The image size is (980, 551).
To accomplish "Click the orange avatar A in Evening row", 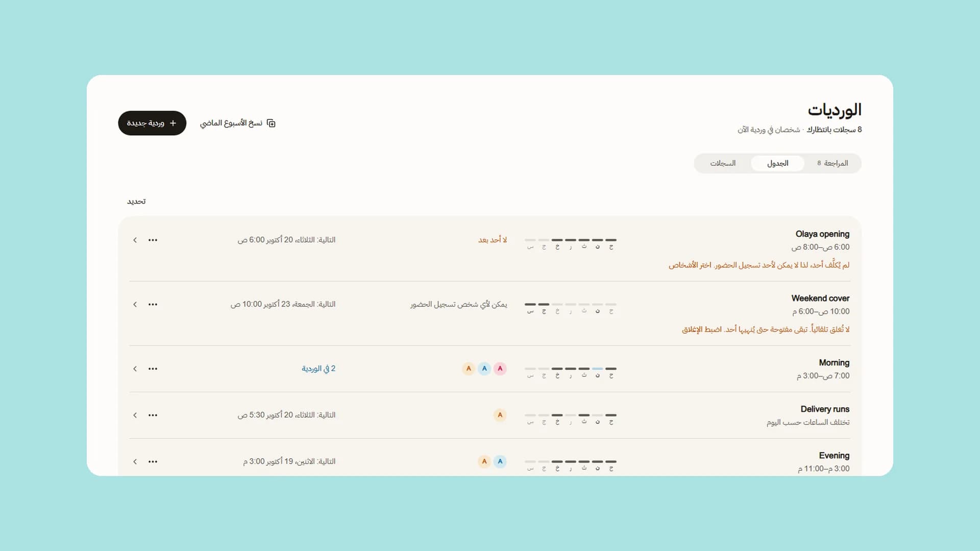I will click(x=484, y=461).
